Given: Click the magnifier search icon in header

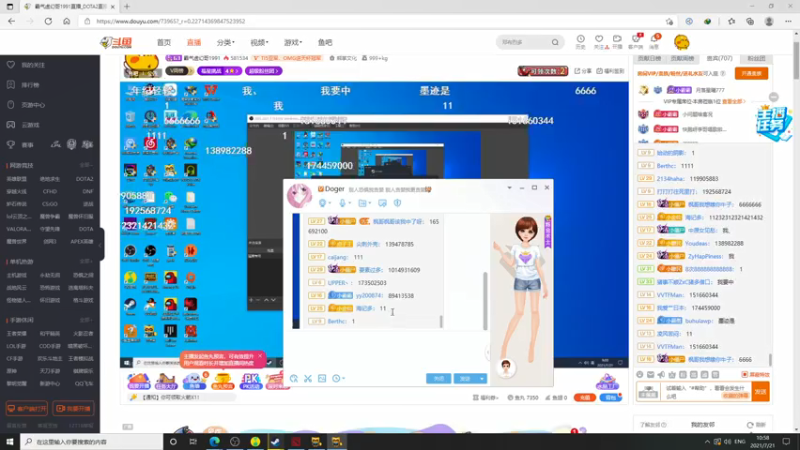Looking at the screenshot, I should coord(555,42).
